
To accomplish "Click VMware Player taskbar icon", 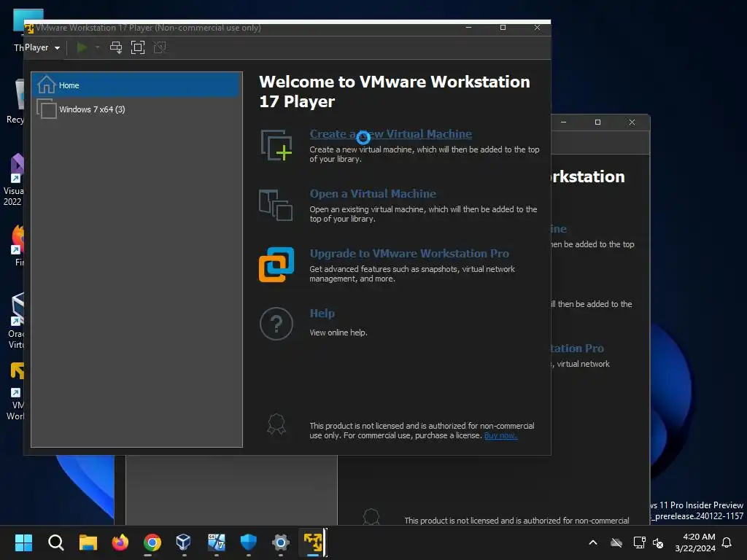I will [x=313, y=542].
